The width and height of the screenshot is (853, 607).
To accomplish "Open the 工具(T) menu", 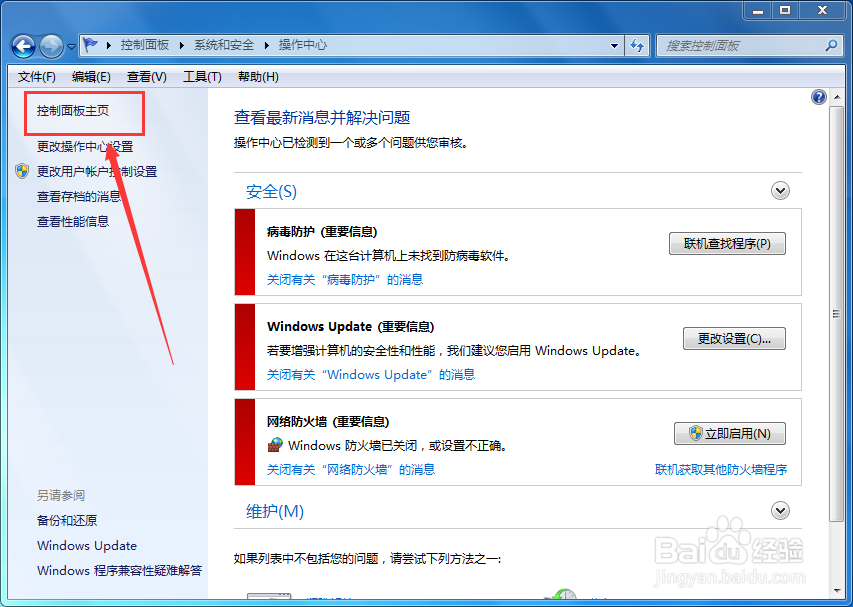I will tap(202, 77).
